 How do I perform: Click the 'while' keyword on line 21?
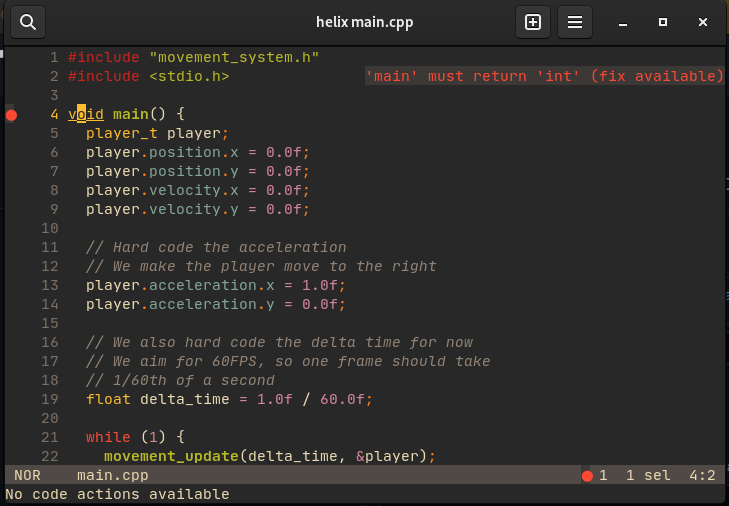coord(108,437)
